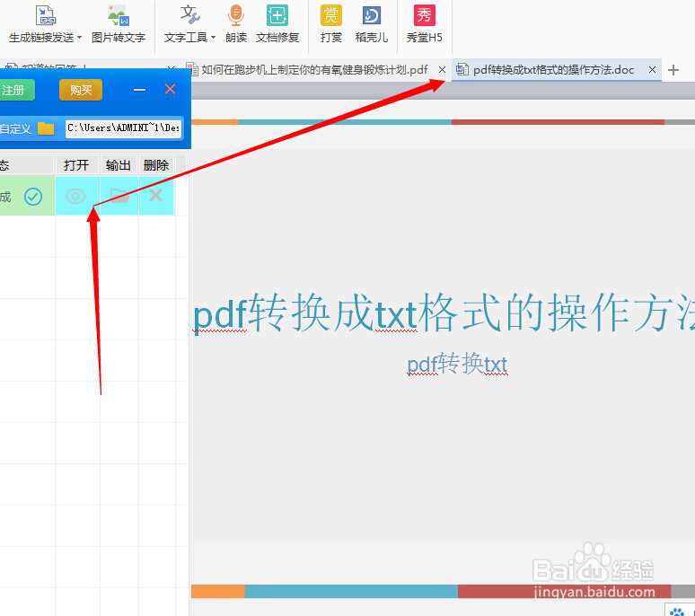695x616 pixels.
Task: Click the green 注册 button
Action: coord(16,91)
